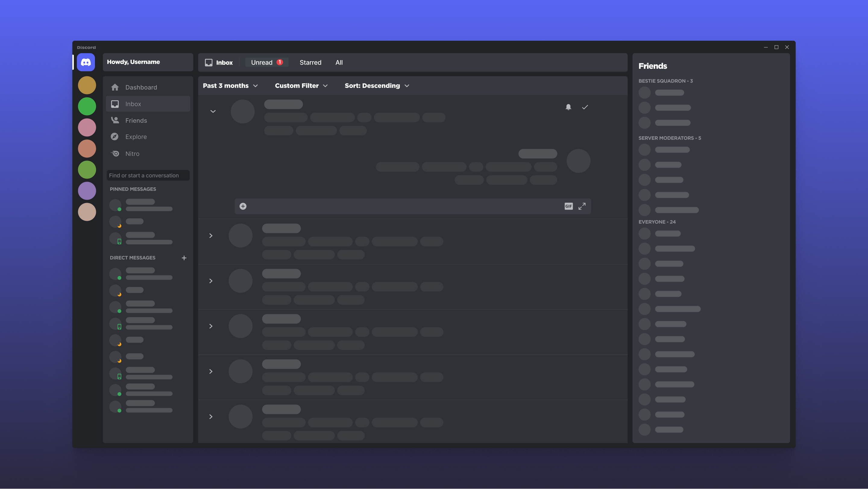The width and height of the screenshot is (868, 489).
Task: Select the purple server circle
Action: pos(87,191)
